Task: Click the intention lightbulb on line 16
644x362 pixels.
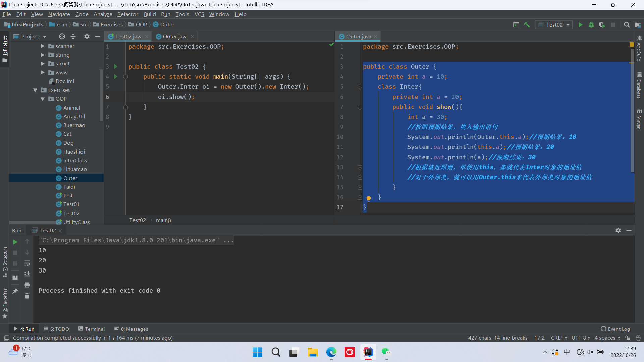Action: [x=369, y=198]
